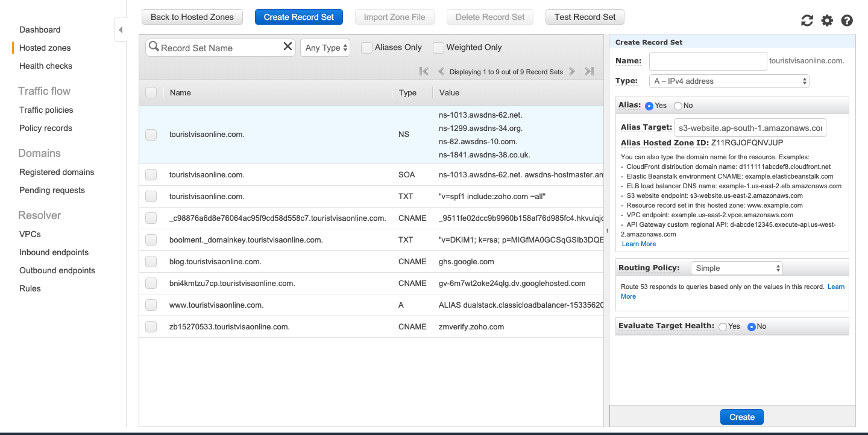This screenshot has height=435, width=868.
Task: Enable the Weighted Only checkbox
Action: point(438,48)
